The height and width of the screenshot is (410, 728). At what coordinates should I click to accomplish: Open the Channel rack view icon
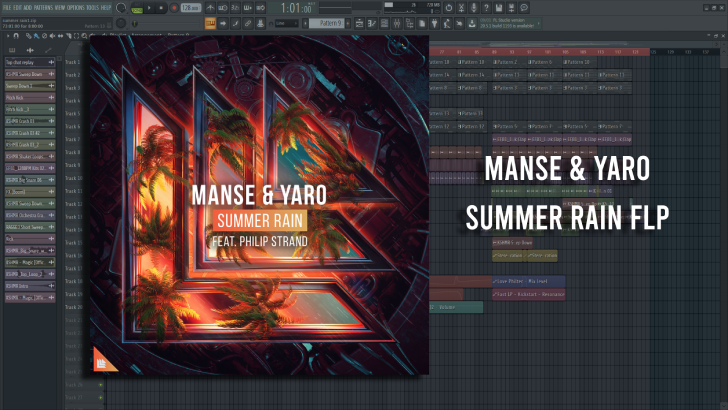384,23
